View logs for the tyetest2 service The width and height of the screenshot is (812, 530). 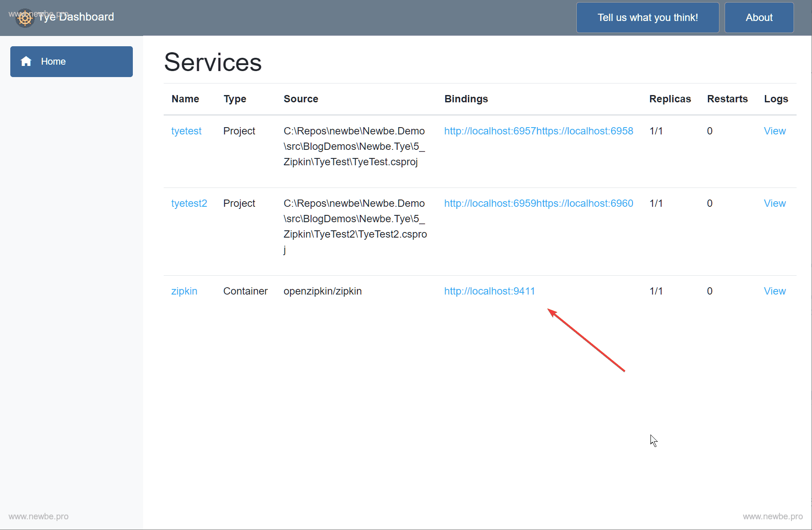(x=774, y=203)
